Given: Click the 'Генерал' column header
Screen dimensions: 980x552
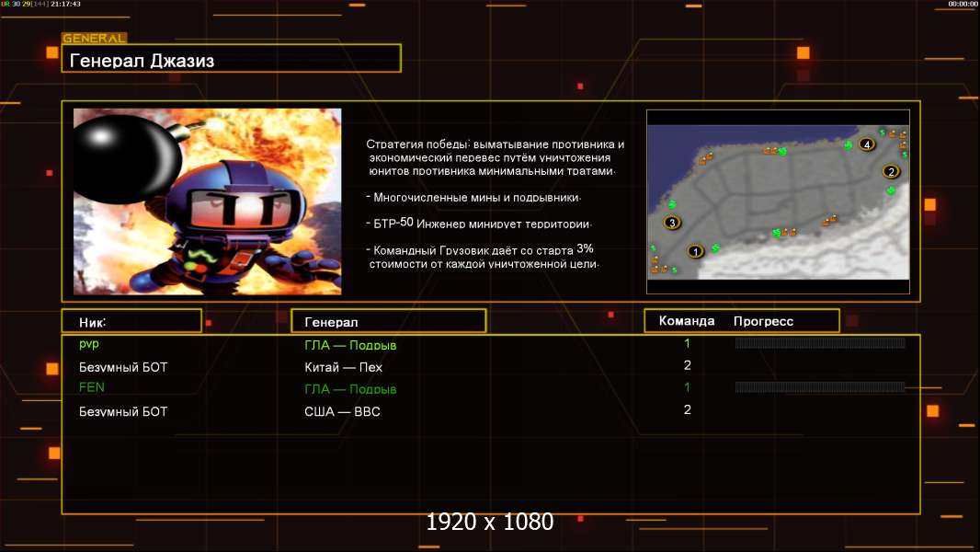Looking at the screenshot, I should coord(331,323).
